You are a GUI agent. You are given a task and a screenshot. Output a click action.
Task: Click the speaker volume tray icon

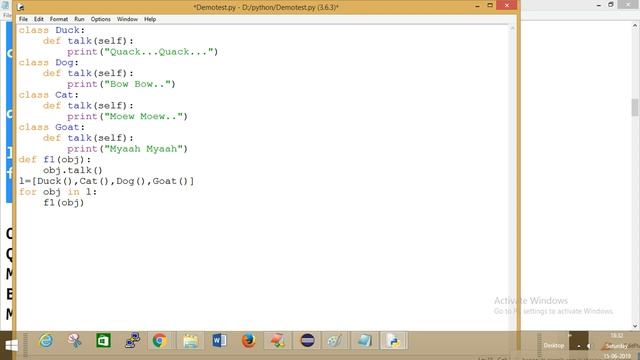coord(589,346)
